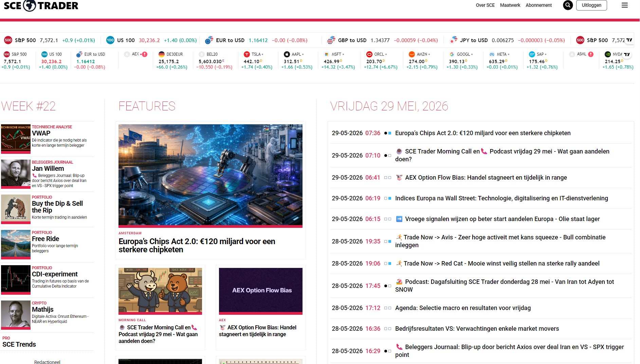Click EUR to USD flag icon in ticker tape
This screenshot has height=364, width=640.
point(209,40)
